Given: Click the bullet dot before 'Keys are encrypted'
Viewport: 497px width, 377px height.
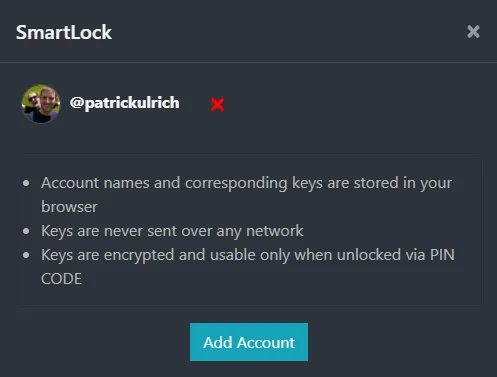Looking at the screenshot, I should (26, 255).
